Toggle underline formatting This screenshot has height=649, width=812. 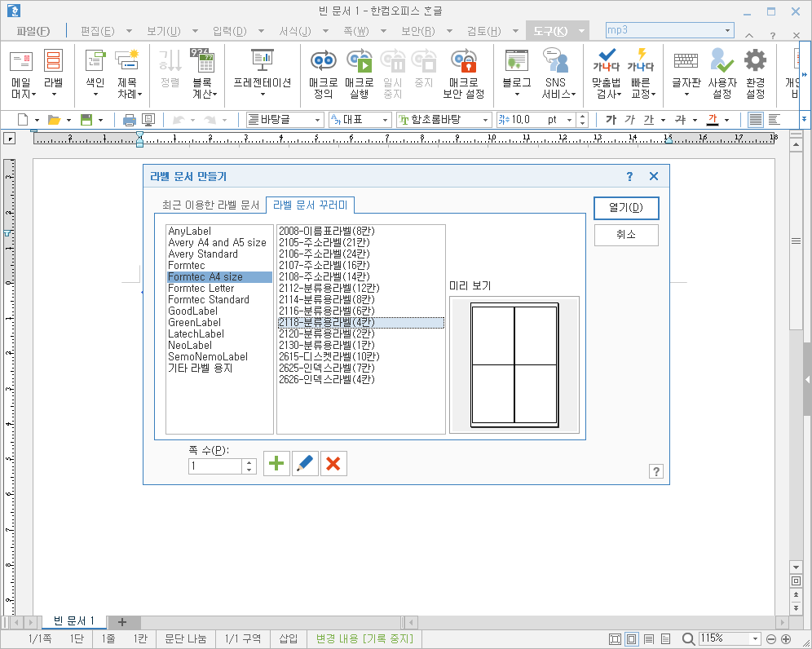(649, 120)
